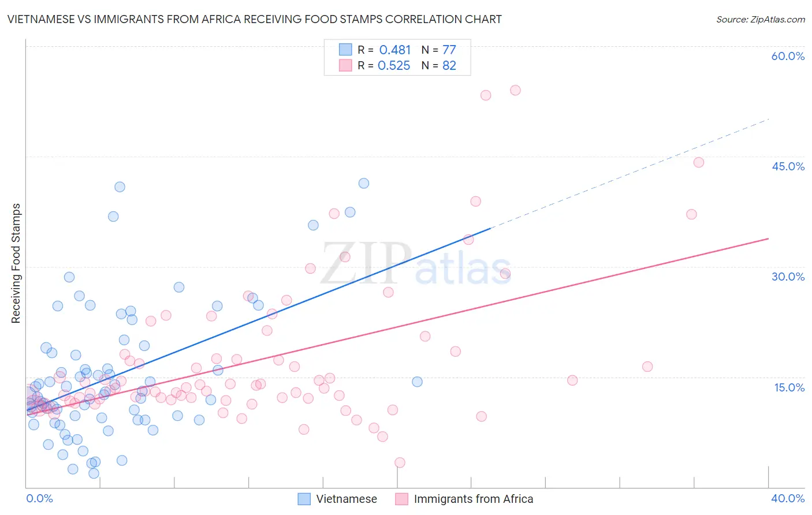Click the pink Immigrants from Africa legend swatch
The height and width of the screenshot is (515, 812).
pos(401,499)
